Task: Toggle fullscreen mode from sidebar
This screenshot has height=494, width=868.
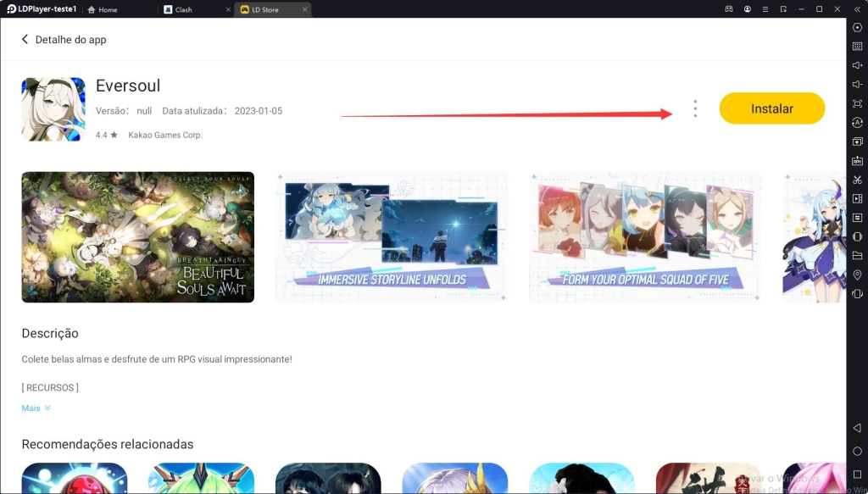Action: coord(857,103)
